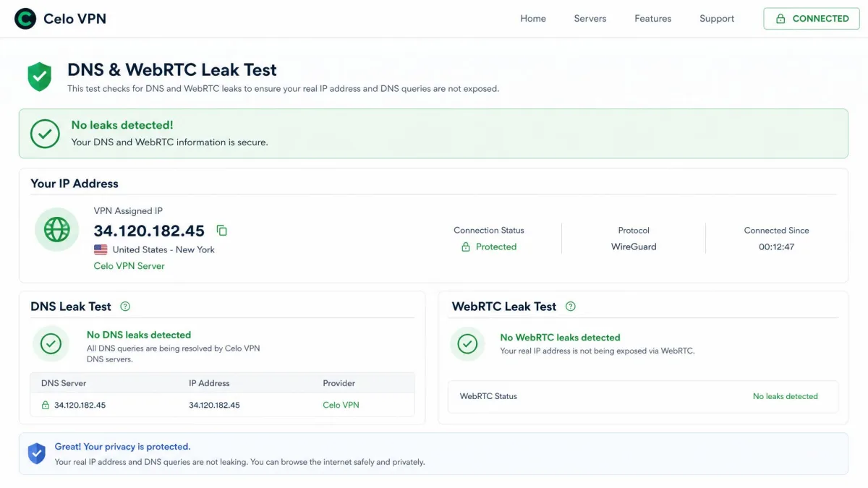This screenshot has width=868, height=488.
Task: Click the CONNECTED status button
Action: point(812,19)
